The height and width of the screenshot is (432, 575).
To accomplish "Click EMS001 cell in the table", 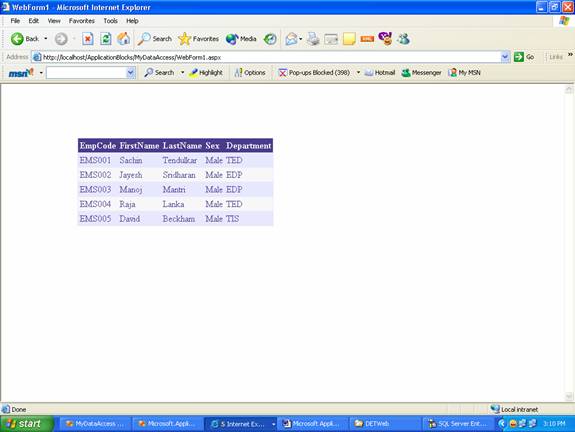I will (x=95, y=160).
